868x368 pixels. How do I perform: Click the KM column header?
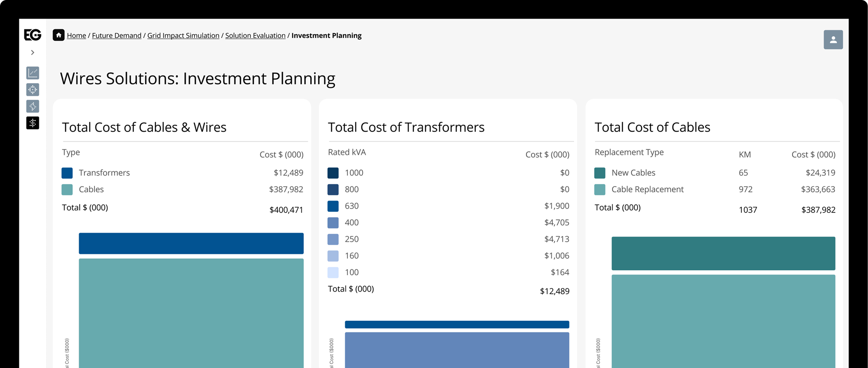[x=745, y=154]
